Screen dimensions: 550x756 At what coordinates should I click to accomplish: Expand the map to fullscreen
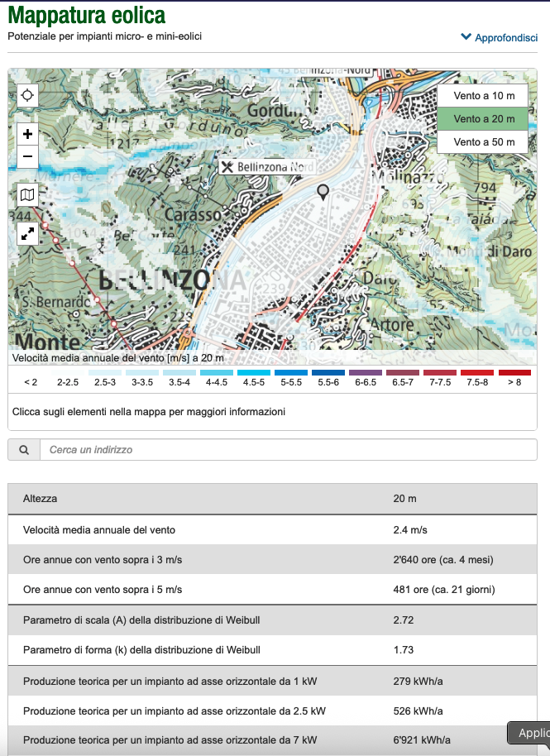click(27, 234)
